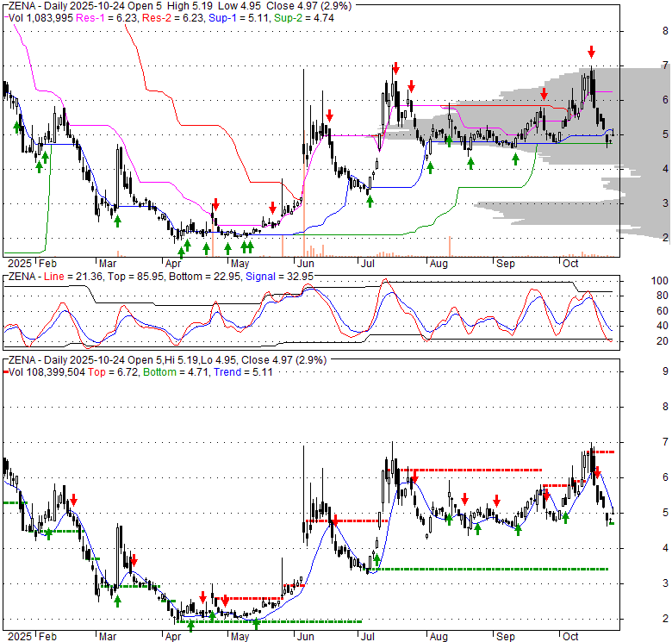This screenshot has height=642, width=672.
Task: Click the green up arrow in March on the top chart
Action: point(116,221)
